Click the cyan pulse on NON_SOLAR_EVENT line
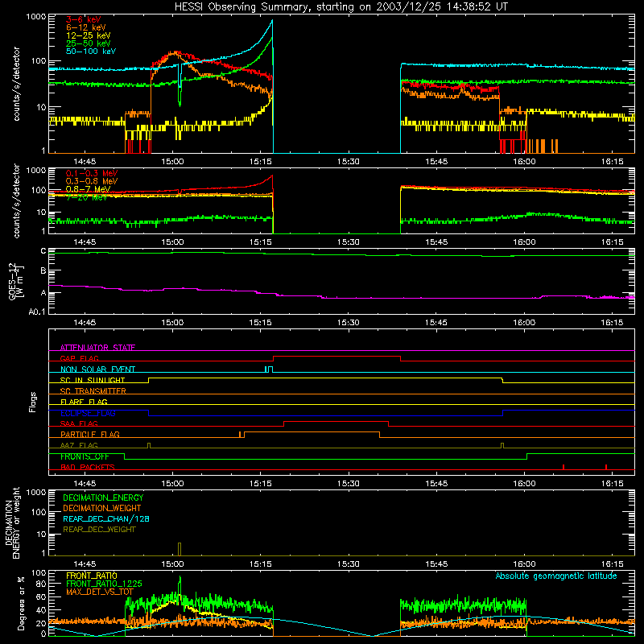Screen dimensions: 644x644 tap(269, 369)
